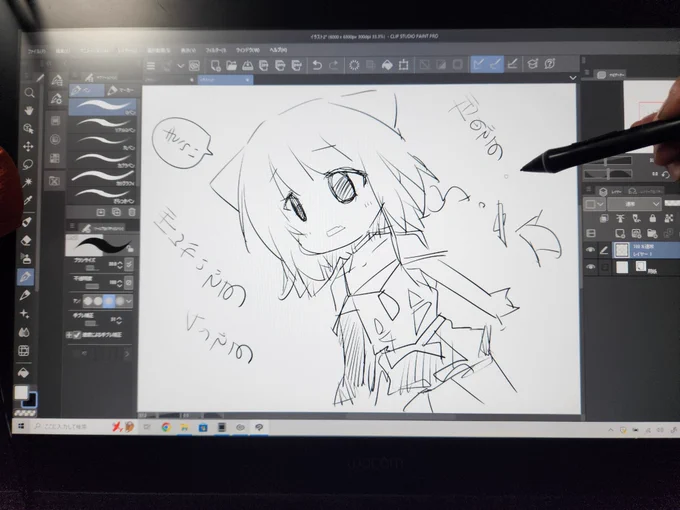Select the Mapping pen (Maru pen) preset

click(103, 142)
